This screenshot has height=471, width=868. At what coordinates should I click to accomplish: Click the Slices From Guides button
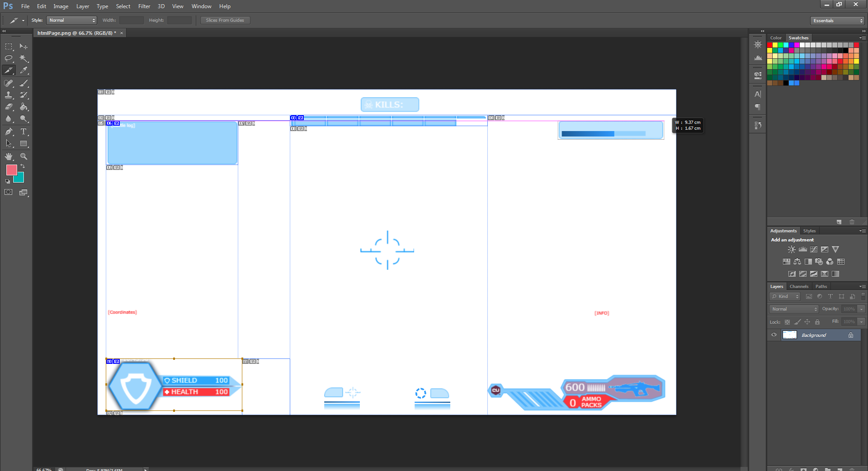tap(225, 20)
